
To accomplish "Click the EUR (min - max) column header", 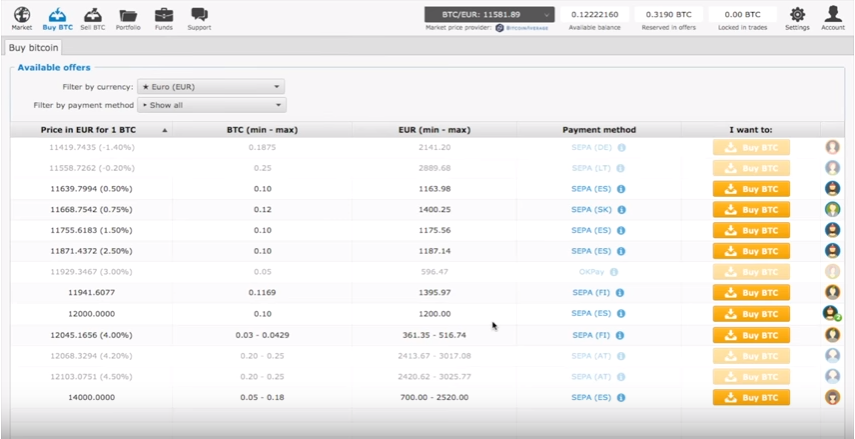I will (x=435, y=130).
